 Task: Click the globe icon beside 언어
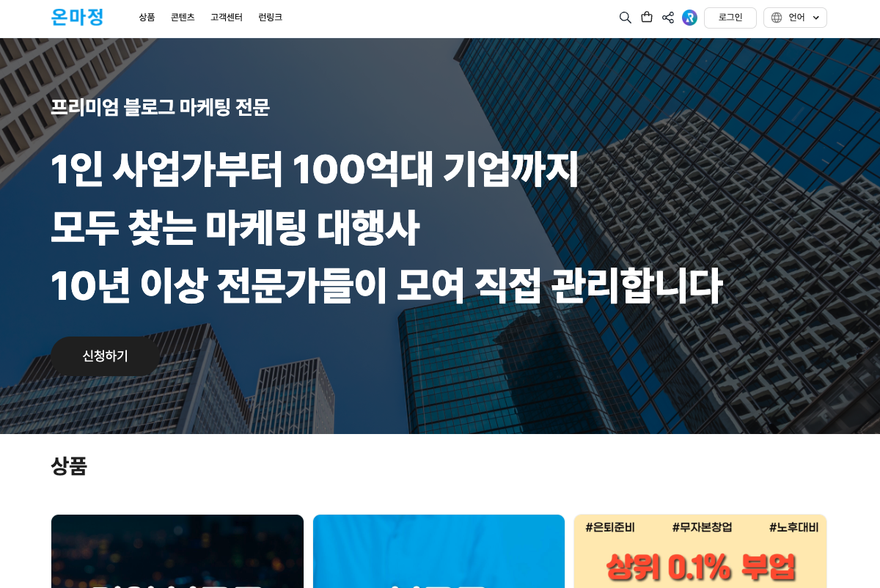tap(777, 18)
